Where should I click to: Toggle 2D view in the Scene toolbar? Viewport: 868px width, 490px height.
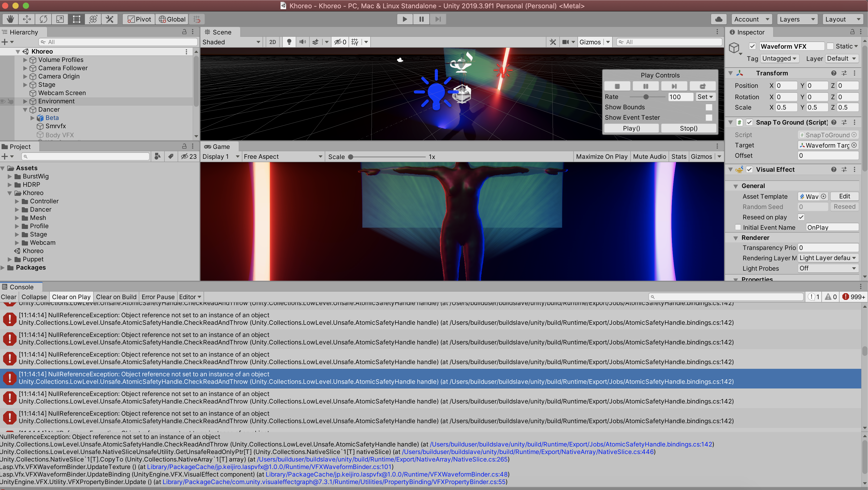[x=272, y=42]
